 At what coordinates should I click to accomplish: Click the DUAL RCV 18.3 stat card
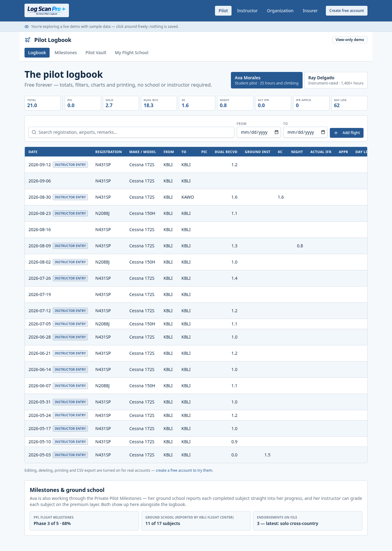[159, 103]
